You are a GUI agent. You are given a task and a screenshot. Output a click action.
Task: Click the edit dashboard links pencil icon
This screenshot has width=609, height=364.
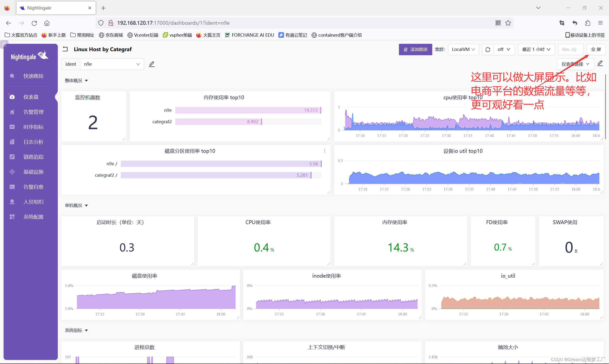[600, 63]
